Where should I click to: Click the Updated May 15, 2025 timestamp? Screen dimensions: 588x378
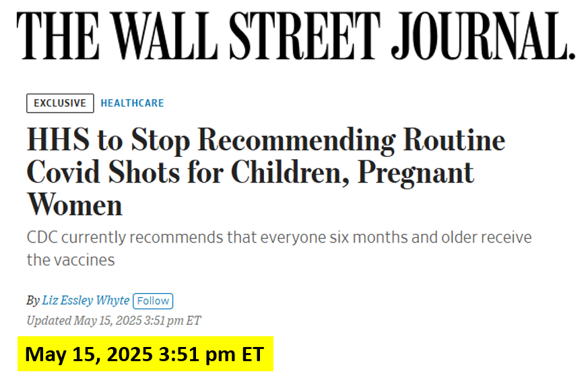point(114,321)
